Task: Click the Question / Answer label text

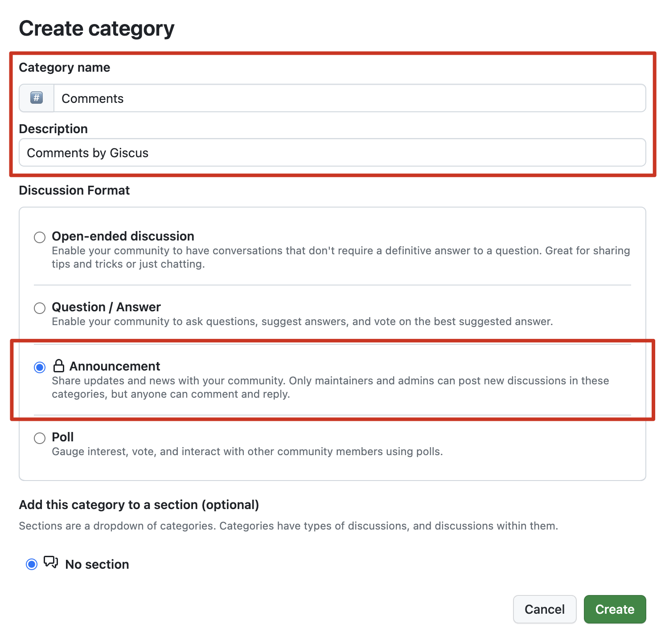Action: coord(106,307)
